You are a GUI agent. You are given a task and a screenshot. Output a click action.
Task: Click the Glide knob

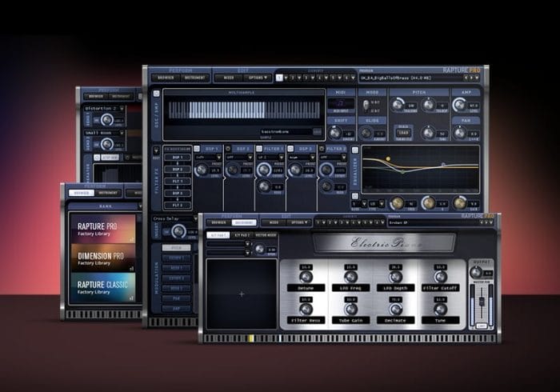pyautogui.click(x=366, y=133)
